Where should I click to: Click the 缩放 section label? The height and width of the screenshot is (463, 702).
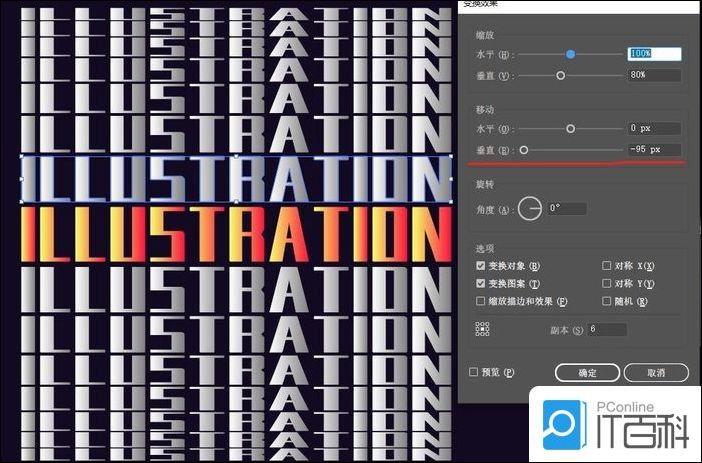coord(485,35)
